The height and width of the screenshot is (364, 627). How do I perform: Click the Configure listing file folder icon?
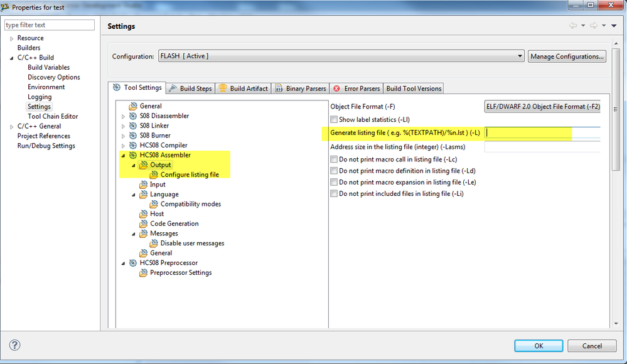154,175
